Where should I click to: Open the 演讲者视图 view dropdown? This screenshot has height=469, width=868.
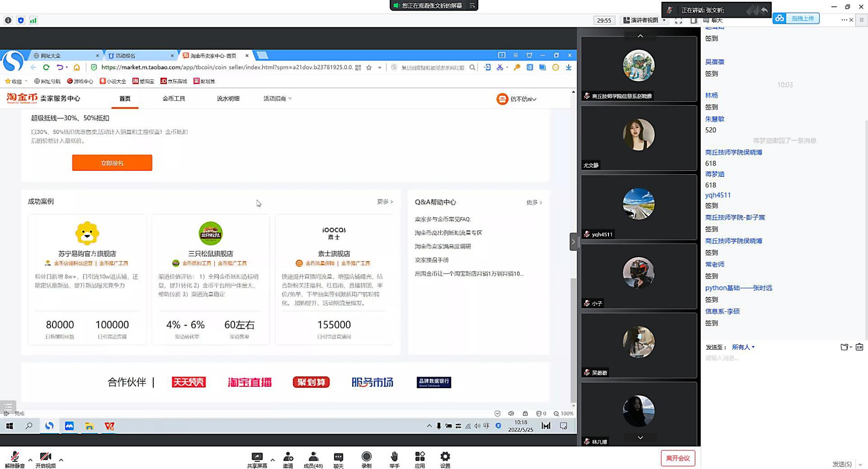click(645, 20)
